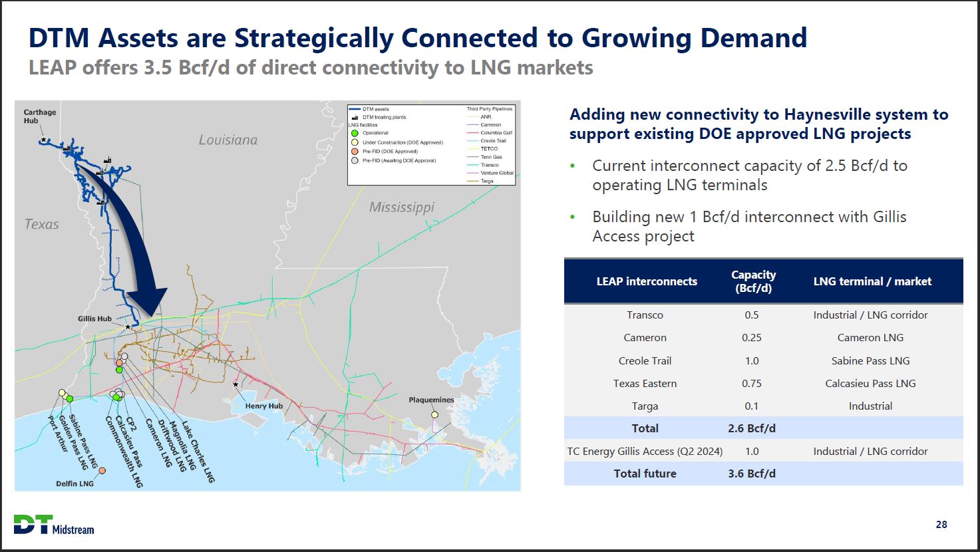Click the orange Pre-FID (DOE Approved) legend circle

(355, 151)
